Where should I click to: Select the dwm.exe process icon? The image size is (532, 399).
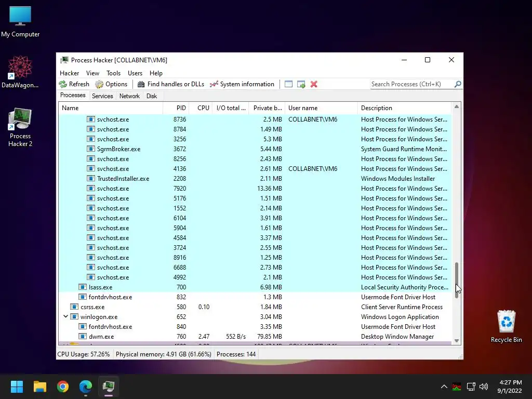(83, 337)
